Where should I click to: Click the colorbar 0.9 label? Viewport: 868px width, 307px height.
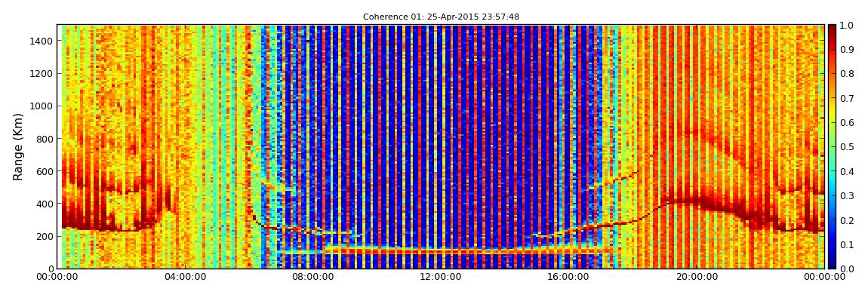pyautogui.click(x=847, y=50)
